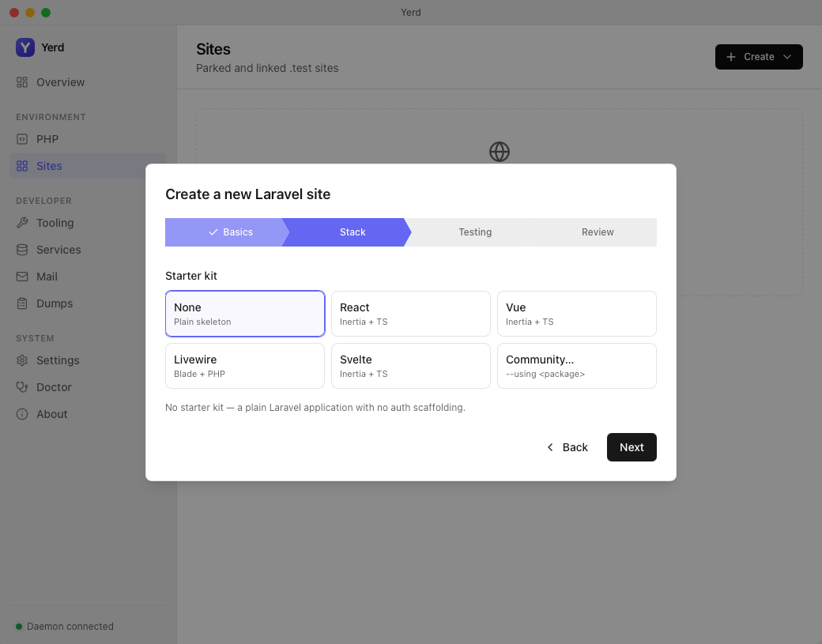Click the About info icon
This screenshot has height=644, width=822.
22,414
